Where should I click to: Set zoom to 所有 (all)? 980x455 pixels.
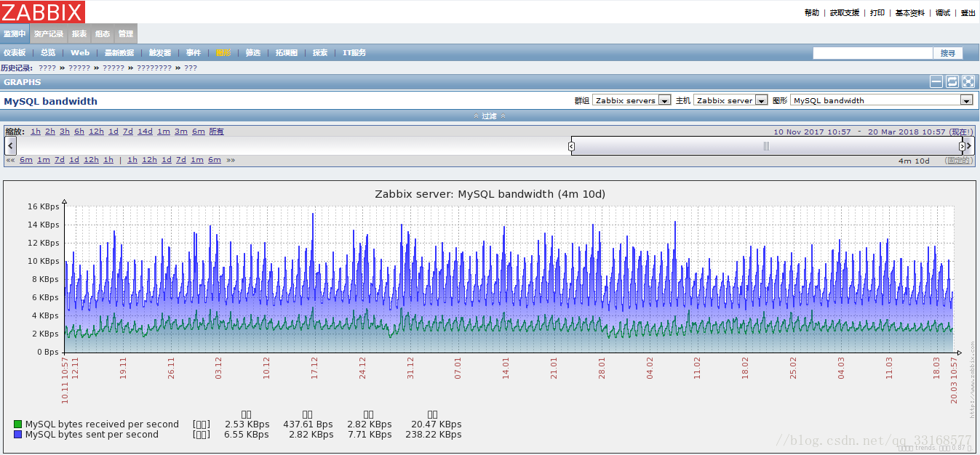217,132
